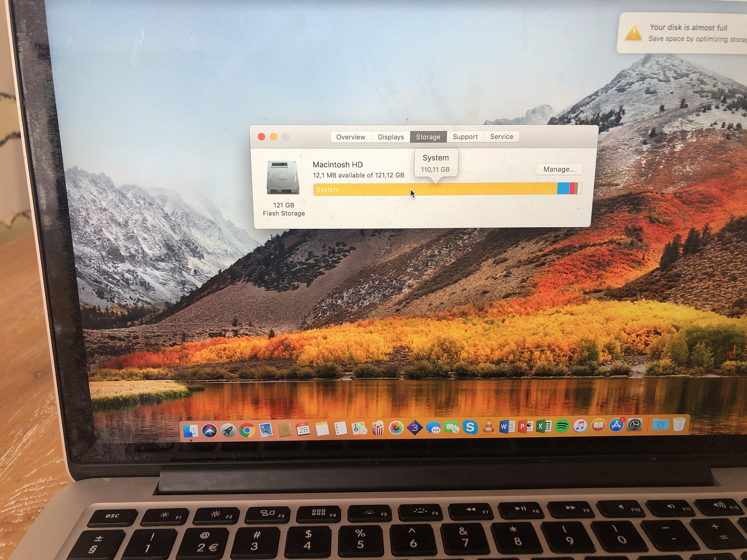Click the 'Flash Storage' label
The width and height of the screenshot is (747, 560).
(284, 213)
